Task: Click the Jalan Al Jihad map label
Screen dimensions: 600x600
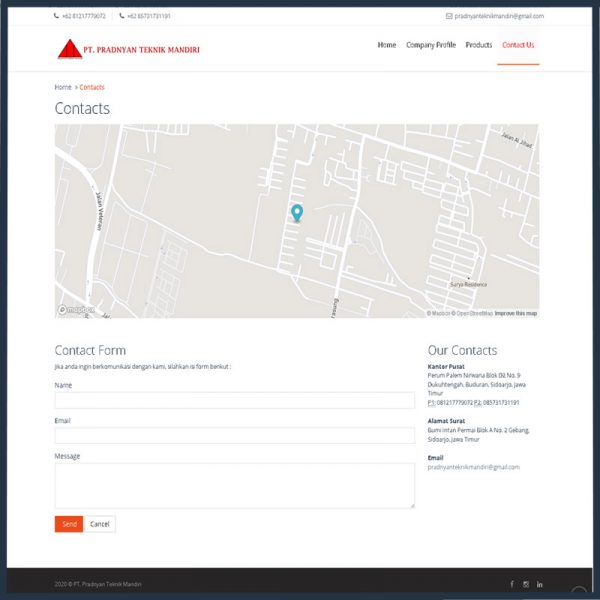Action: click(x=517, y=140)
